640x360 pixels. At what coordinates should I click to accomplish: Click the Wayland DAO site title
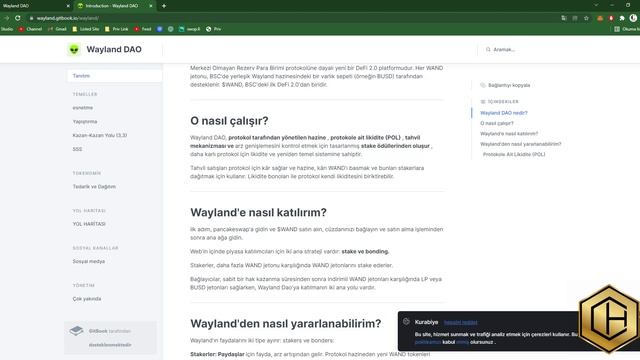pyautogui.click(x=114, y=49)
